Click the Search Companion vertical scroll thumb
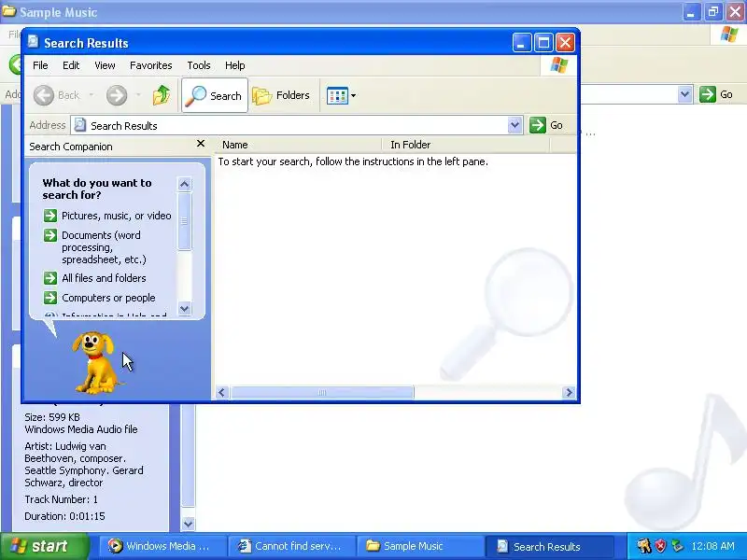This screenshot has height=560, width=747. (184, 221)
